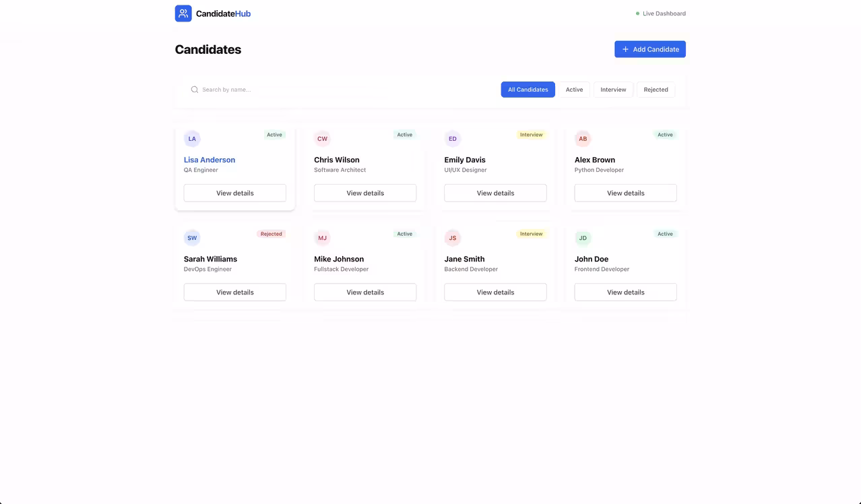Click Mike Johnson's MJ avatar
The width and height of the screenshot is (861, 504).
coord(322,237)
